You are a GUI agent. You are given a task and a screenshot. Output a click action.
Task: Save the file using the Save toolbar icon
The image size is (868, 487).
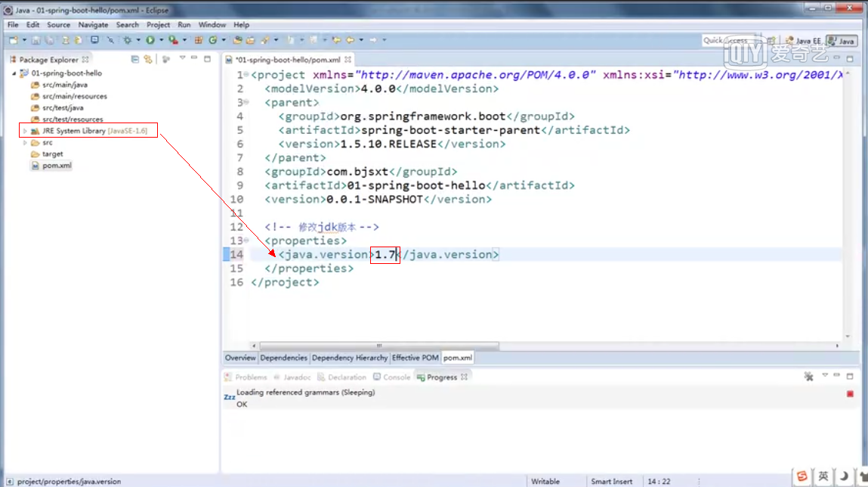[36, 39]
